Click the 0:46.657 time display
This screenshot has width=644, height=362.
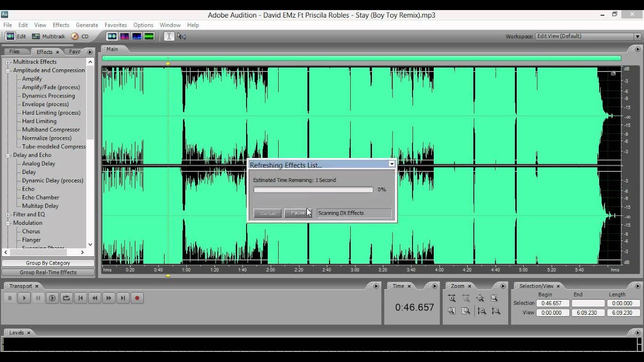click(x=415, y=307)
